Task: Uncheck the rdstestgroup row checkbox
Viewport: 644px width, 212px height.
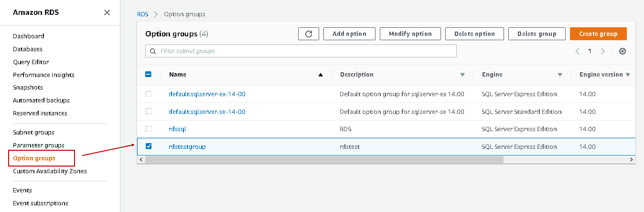Action: point(149,146)
